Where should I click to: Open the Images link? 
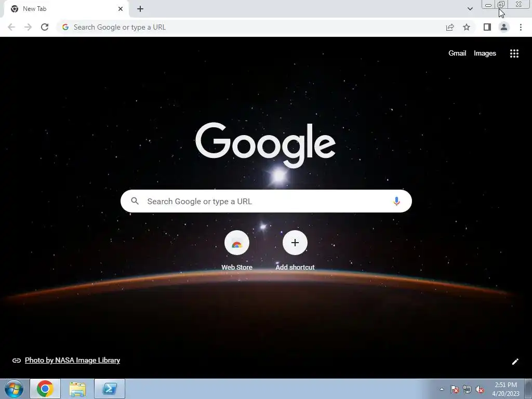click(485, 54)
